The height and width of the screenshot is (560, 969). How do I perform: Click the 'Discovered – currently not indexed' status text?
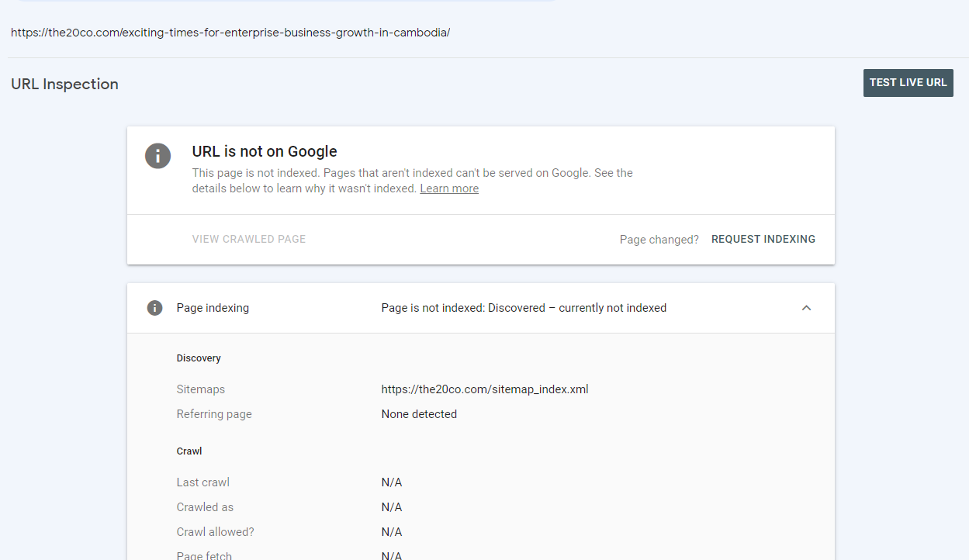577,308
